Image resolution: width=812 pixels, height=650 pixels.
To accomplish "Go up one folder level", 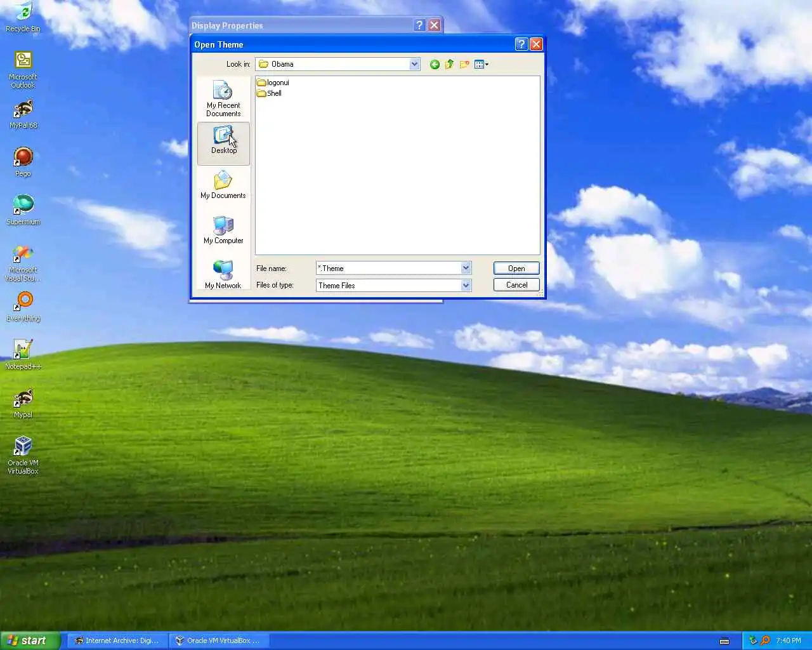I will [x=450, y=64].
